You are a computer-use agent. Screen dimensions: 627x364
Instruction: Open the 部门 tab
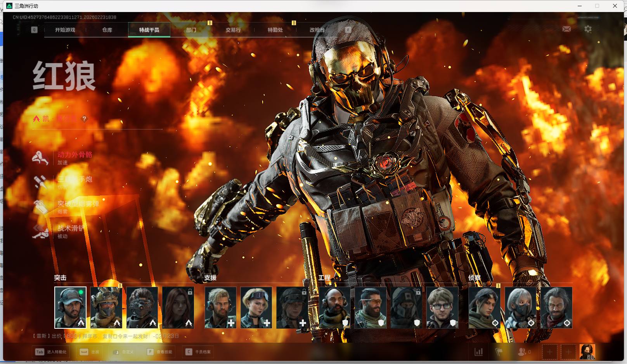pos(191,30)
